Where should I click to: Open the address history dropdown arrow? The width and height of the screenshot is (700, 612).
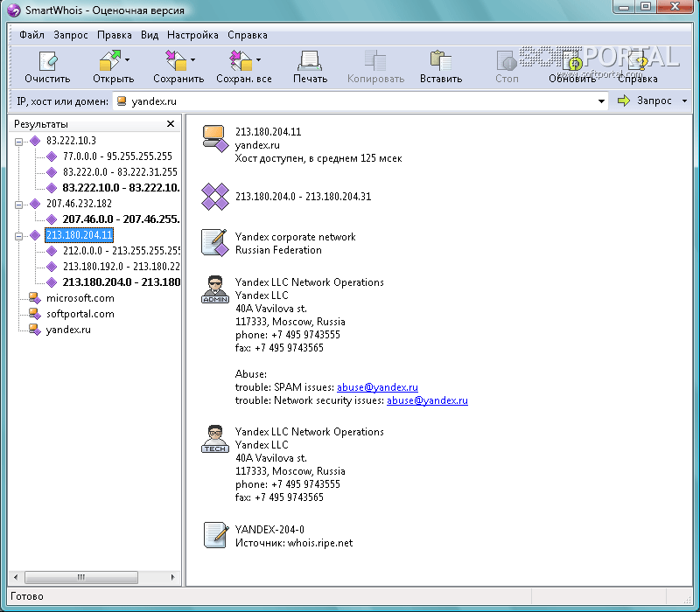click(601, 101)
